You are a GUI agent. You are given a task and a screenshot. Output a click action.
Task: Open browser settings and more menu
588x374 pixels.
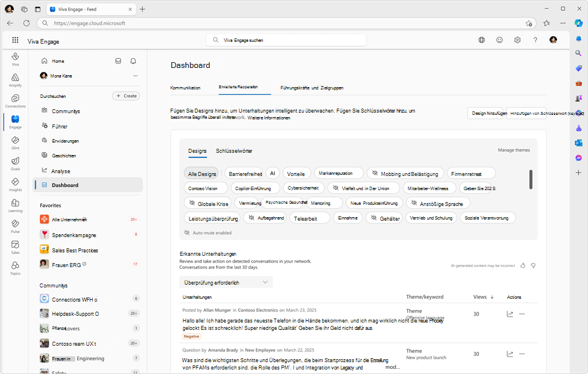click(563, 23)
